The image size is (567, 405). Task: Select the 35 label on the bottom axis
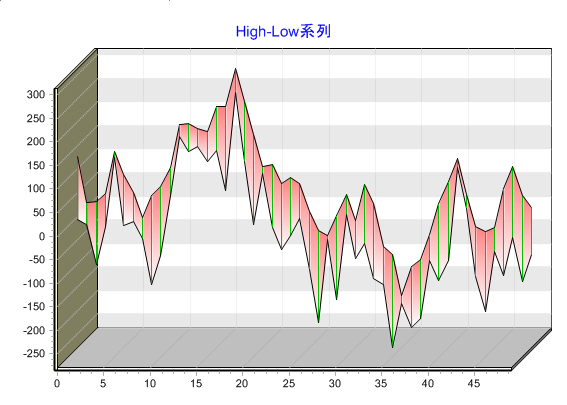pyautogui.click(x=381, y=383)
